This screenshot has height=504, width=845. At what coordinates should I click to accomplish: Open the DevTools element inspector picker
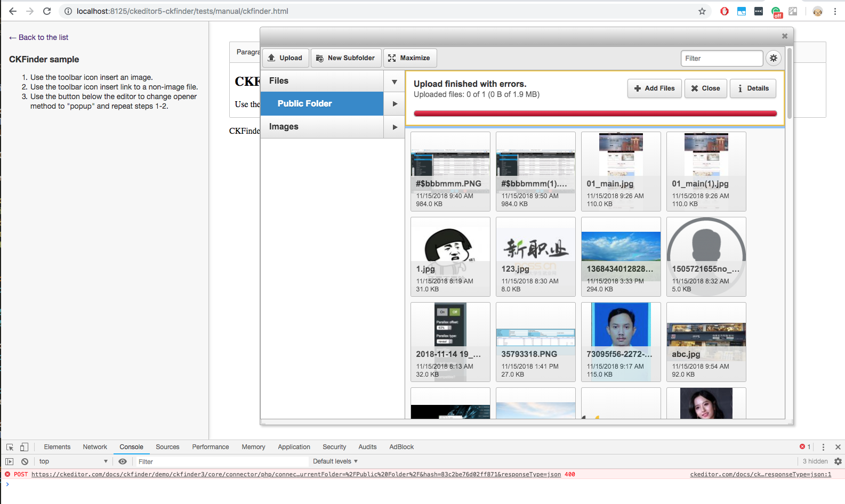(10, 447)
